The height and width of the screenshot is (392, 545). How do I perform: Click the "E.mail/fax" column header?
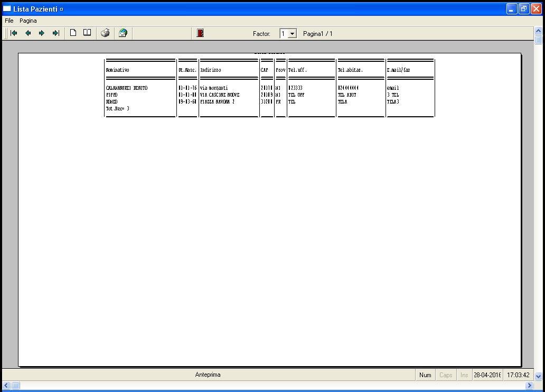click(399, 70)
